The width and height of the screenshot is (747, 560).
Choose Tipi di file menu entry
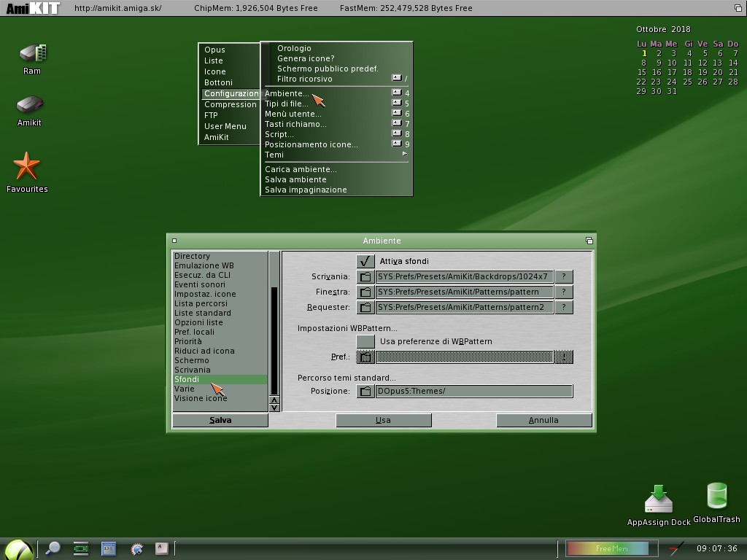tap(287, 104)
